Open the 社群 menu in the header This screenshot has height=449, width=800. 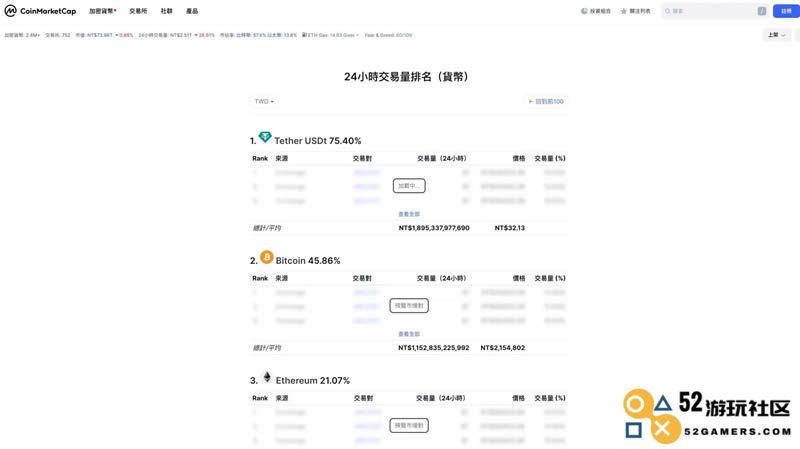[166, 11]
